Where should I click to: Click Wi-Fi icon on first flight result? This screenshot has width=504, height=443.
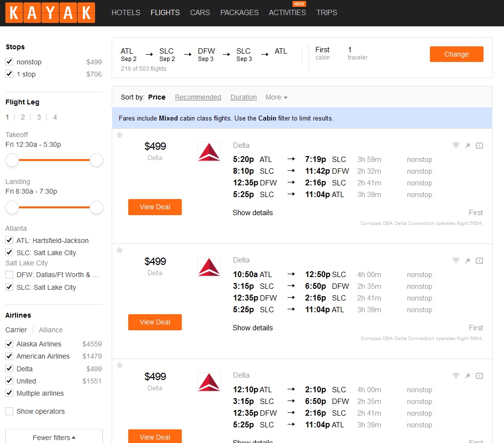(x=456, y=145)
